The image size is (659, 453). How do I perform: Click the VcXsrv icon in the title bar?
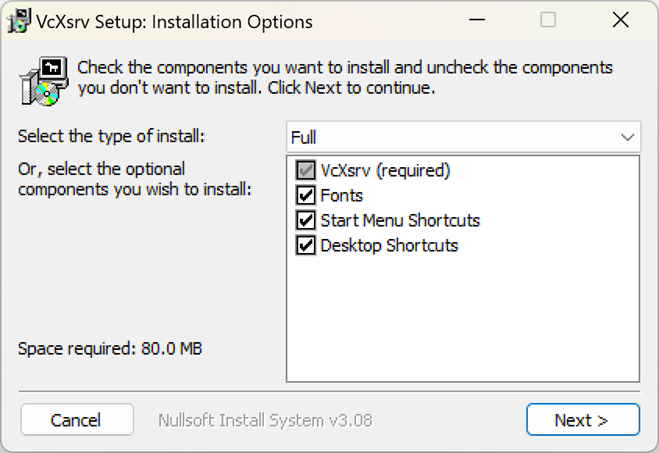pos(19,21)
